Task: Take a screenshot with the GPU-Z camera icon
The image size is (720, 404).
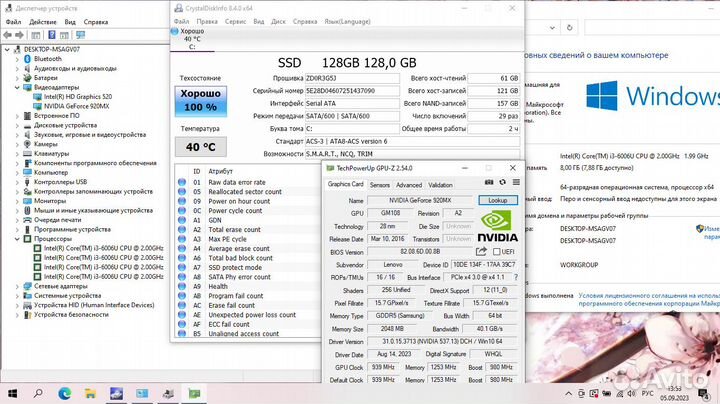Action: pos(489,182)
